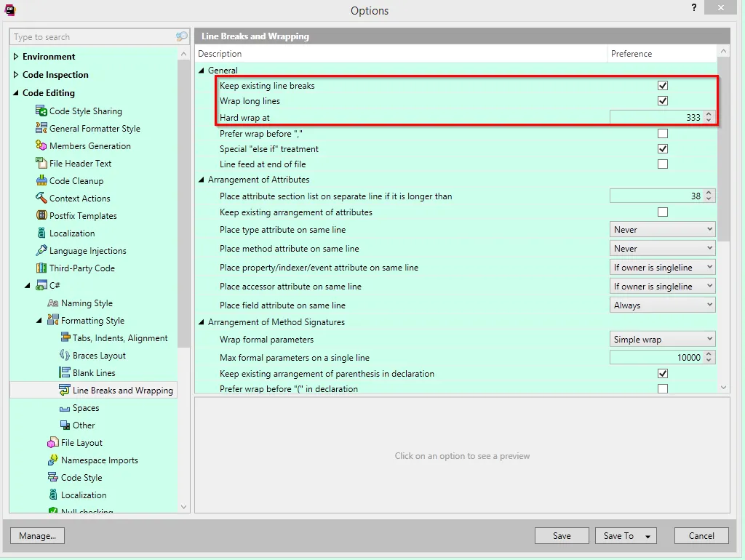Click the Other formatting icon

tap(65, 425)
